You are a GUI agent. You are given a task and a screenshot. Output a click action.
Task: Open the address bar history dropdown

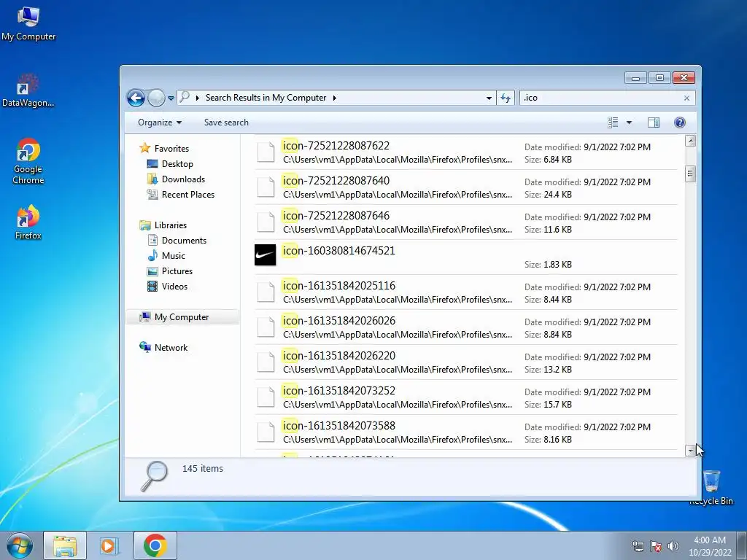489,98
